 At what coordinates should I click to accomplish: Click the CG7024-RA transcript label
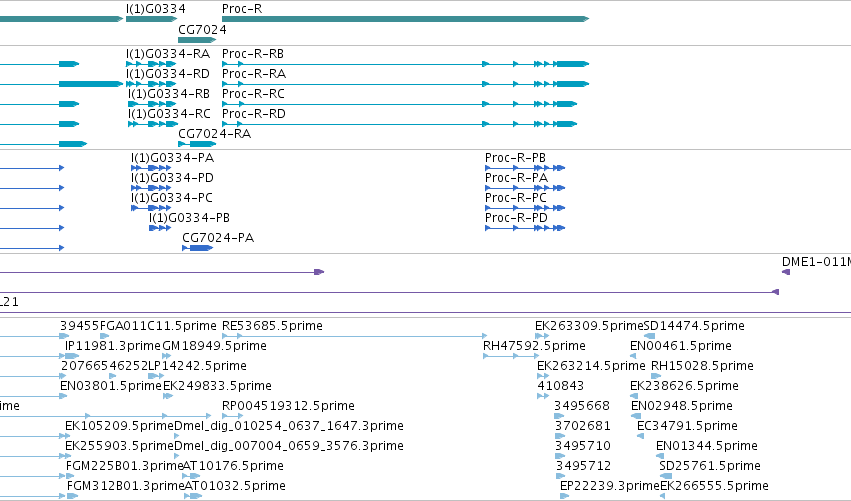click(x=214, y=134)
